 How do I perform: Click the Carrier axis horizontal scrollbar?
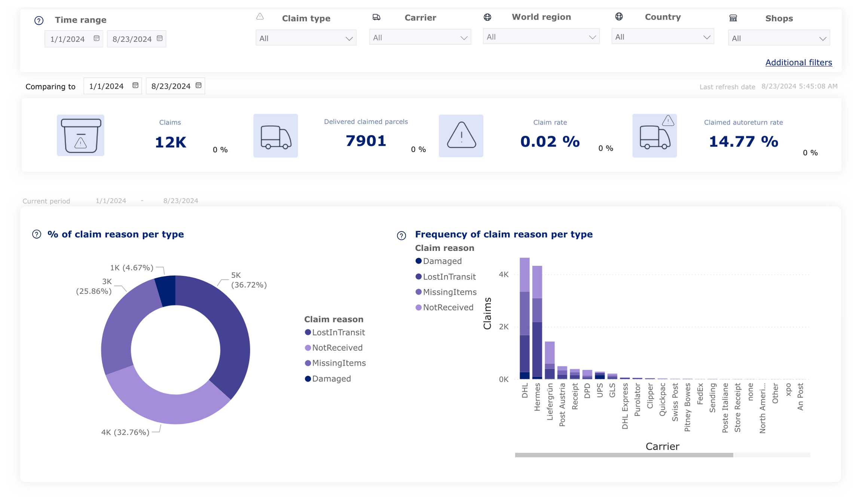pyautogui.click(x=624, y=455)
